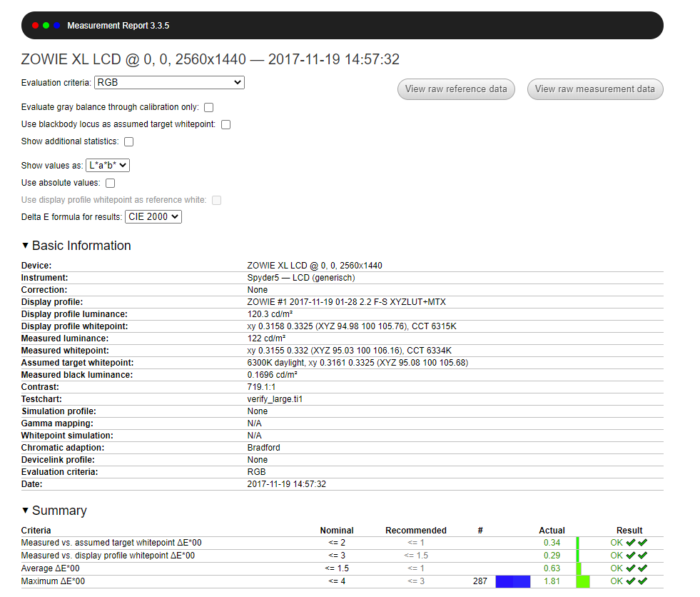Tick Use blackbody locus as target whitepoint
The image size is (700, 597).
226,125
